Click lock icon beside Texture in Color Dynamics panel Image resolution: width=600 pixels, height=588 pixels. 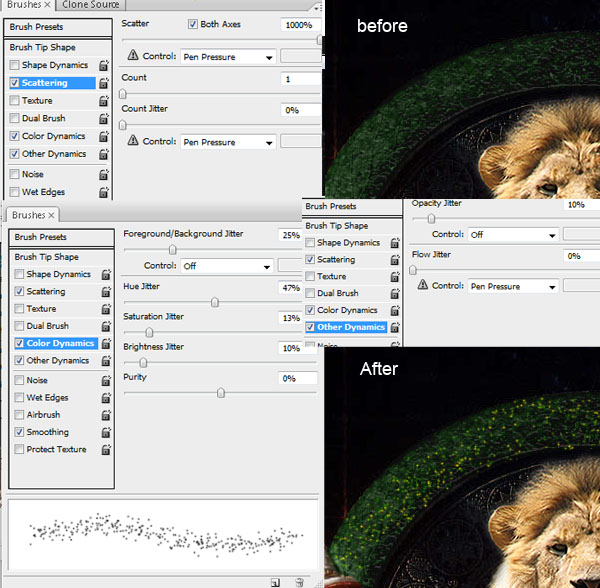click(x=106, y=309)
